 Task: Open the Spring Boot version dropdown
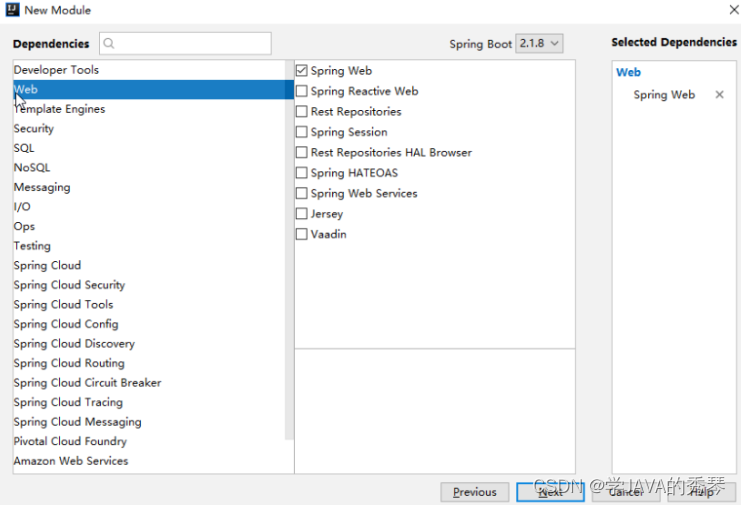click(539, 43)
